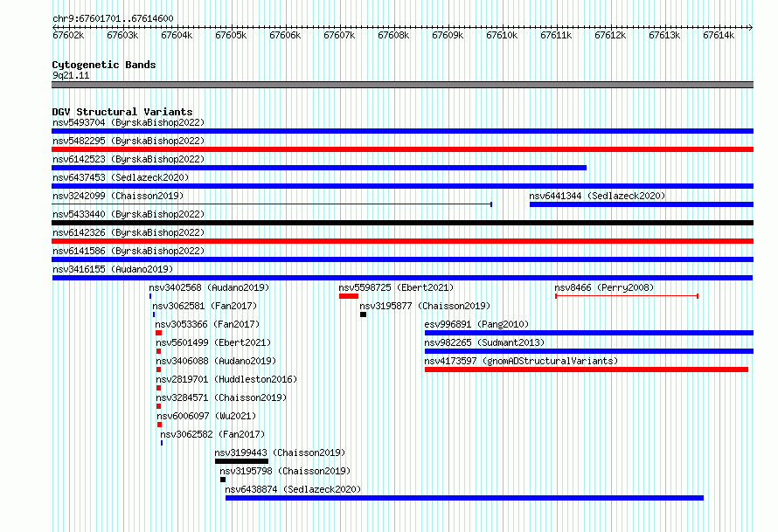
Task: Click the 67602k ruler tick label
Action: click(x=68, y=36)
